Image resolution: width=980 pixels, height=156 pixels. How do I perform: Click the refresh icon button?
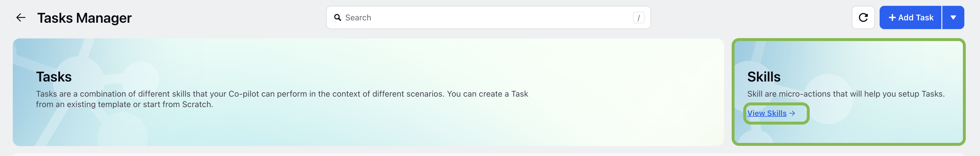pos(863,17)
